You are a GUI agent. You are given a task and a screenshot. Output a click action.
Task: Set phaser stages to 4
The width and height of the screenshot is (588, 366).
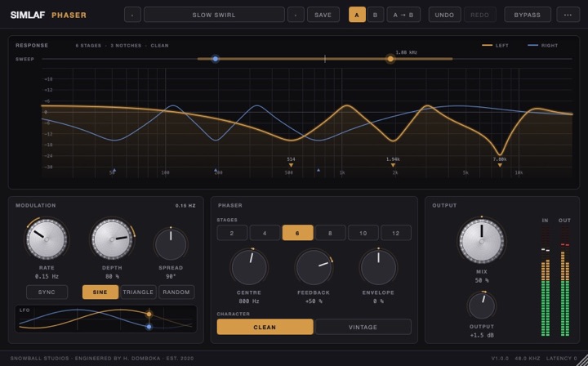[x=265, y=233]
